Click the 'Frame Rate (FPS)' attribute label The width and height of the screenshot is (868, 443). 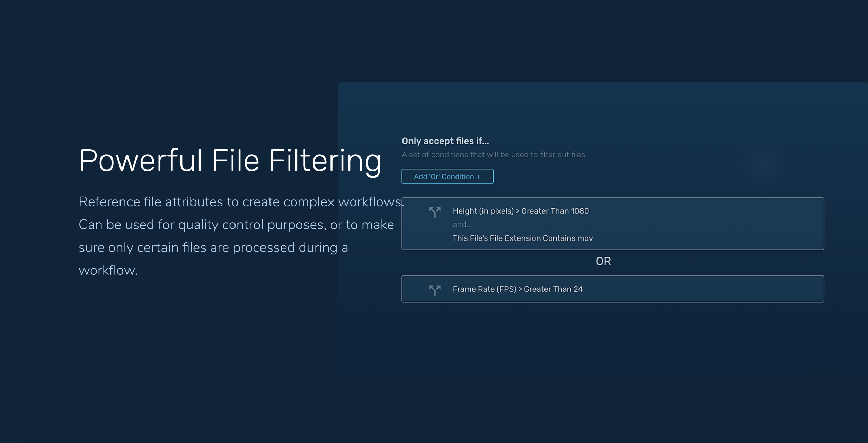click(x=484, y=289)
